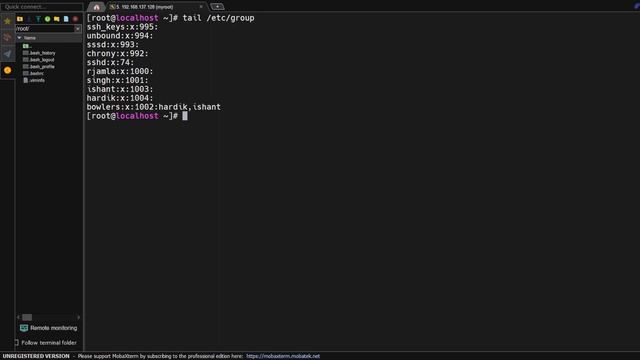Screen dimensions: 640x360
Task: Click the file list horizontal scrollbar thumb
Action: click(27, 317)
